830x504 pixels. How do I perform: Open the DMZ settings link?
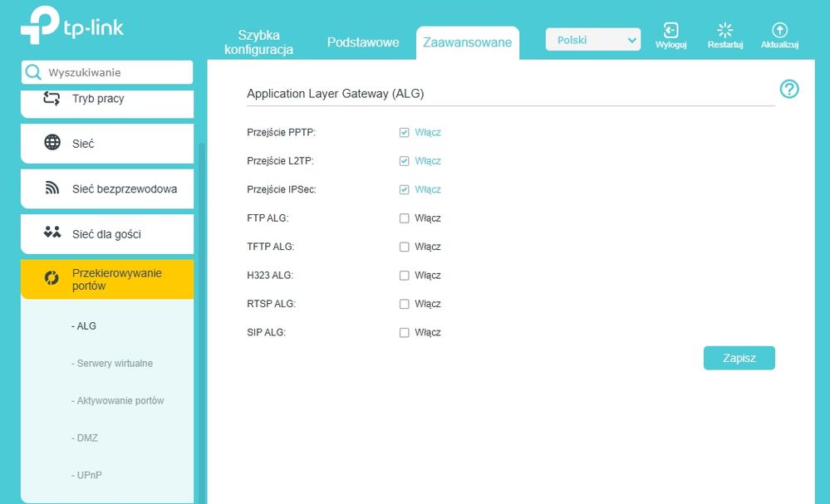[x=86, y=438]
